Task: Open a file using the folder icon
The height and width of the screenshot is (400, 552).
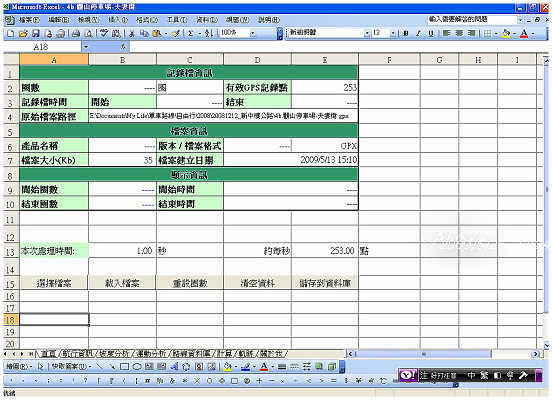Action: pos(23,33)
